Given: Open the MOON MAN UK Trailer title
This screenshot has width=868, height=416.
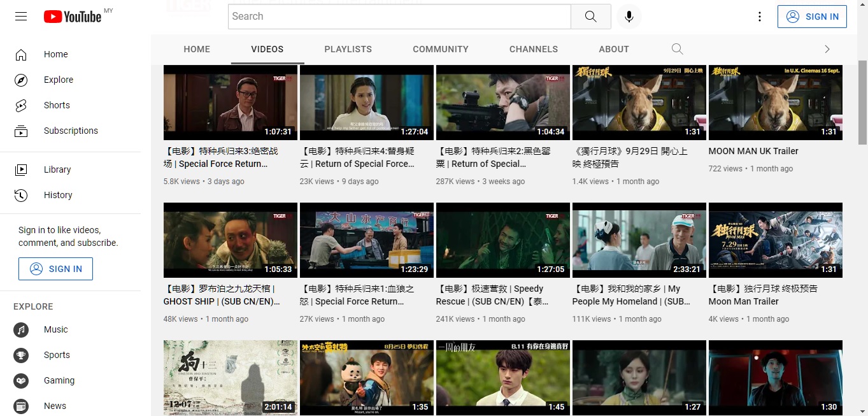Looking at the screenshot, I should click(753, 151).
